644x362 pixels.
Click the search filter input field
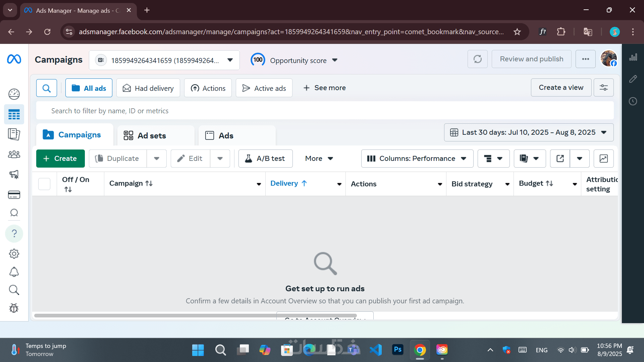pyautogui.click(x=325, y=111)
